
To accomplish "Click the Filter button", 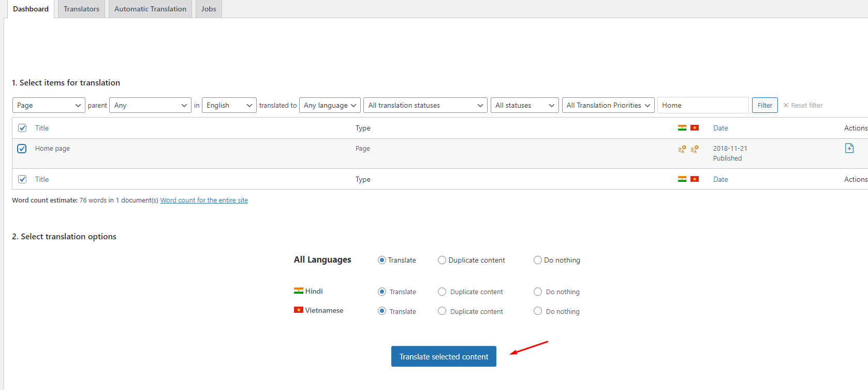I will pos(764,105).
